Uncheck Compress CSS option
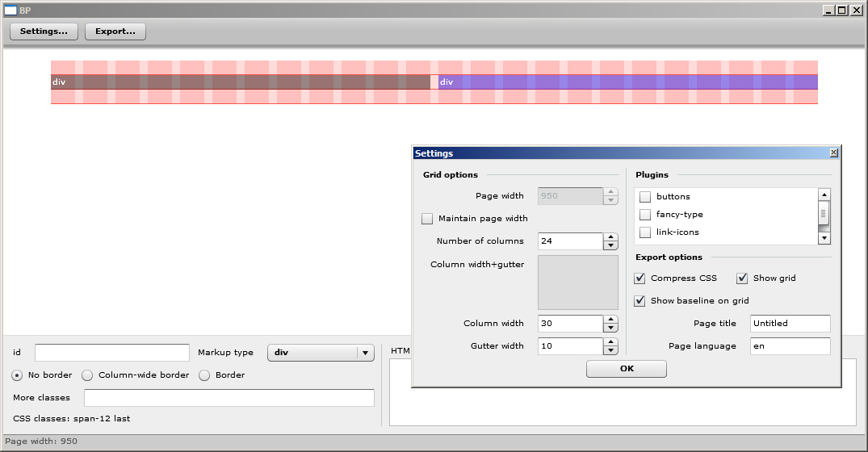 click(x=639, y=278)
